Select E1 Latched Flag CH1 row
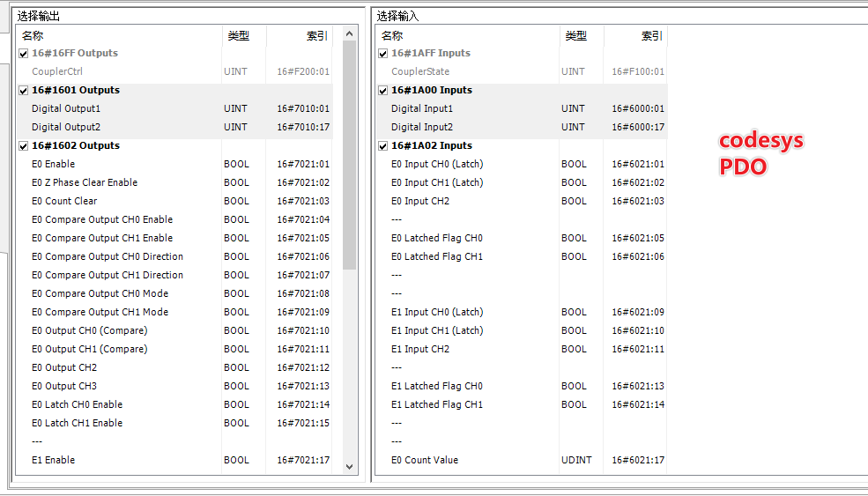 pos(522,404)
